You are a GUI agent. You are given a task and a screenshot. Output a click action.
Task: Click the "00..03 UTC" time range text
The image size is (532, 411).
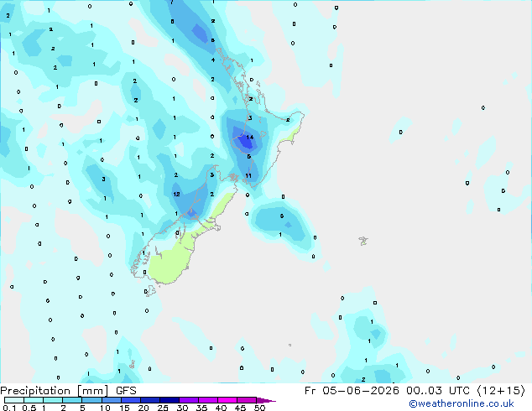click(x=440, y=391)
